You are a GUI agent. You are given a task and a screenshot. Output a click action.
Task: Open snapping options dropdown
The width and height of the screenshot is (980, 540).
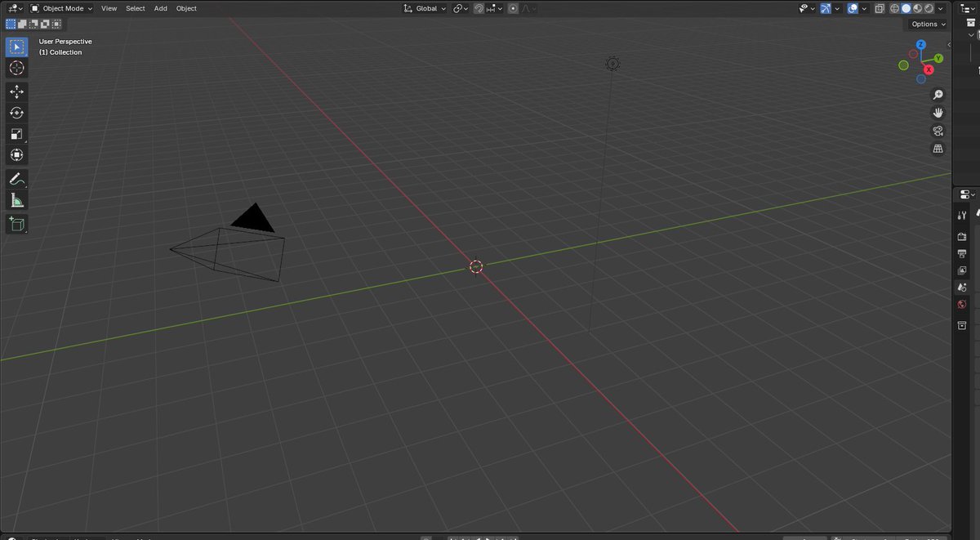[x=494, y=8]
